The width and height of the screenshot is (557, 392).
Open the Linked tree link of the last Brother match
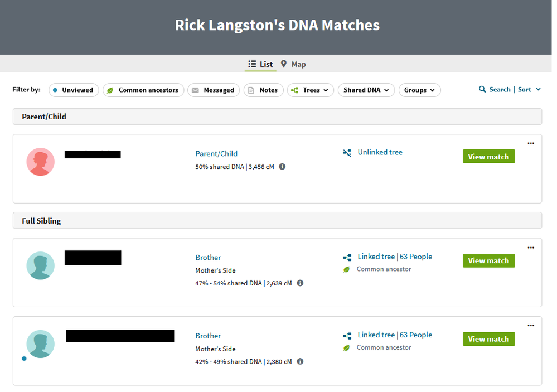tap(376, 335)
